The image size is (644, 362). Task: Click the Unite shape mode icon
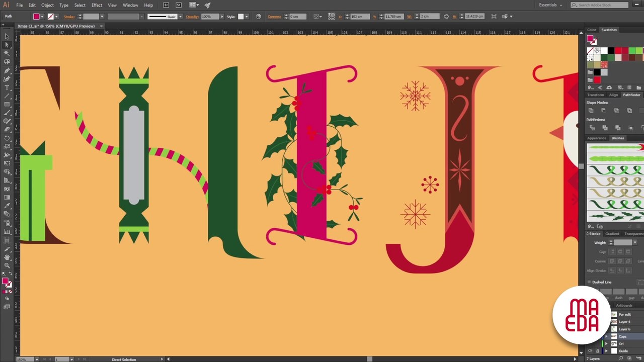pyautogui.click(x=591, y=111)
